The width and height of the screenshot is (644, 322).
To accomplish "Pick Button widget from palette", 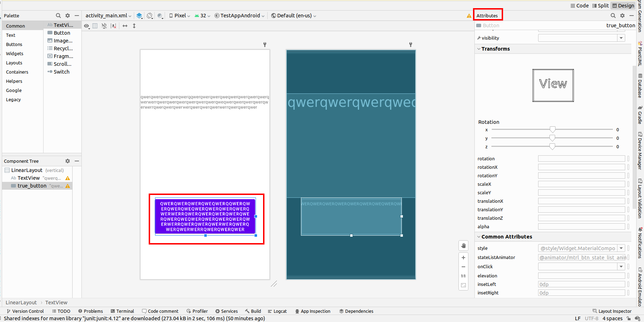I will 59,33.
